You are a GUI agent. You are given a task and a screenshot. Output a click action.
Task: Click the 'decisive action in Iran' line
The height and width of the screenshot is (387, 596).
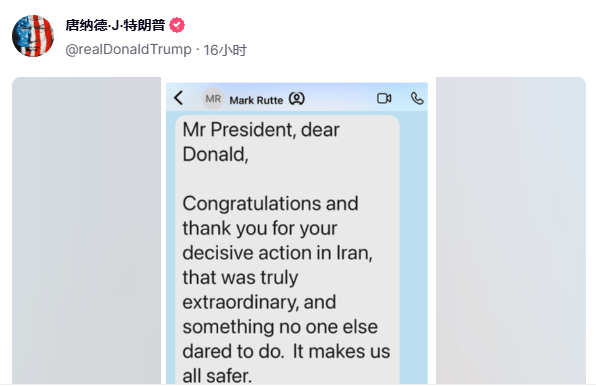277,253
